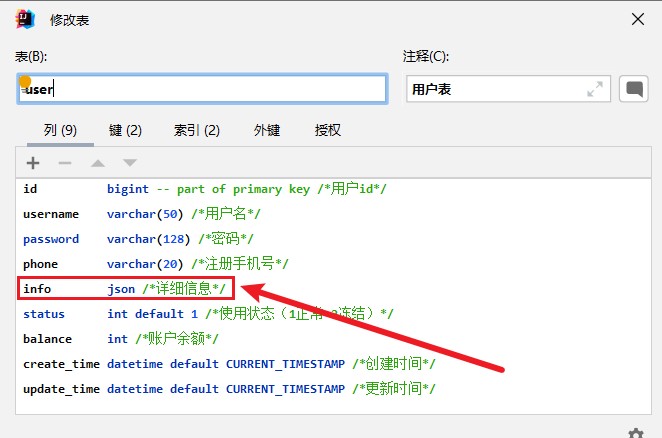Click the /*用户id*/ comment text

coord(352,188)
